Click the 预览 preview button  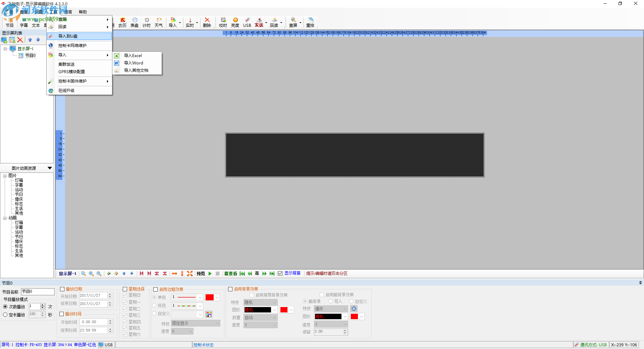[201, 273]
